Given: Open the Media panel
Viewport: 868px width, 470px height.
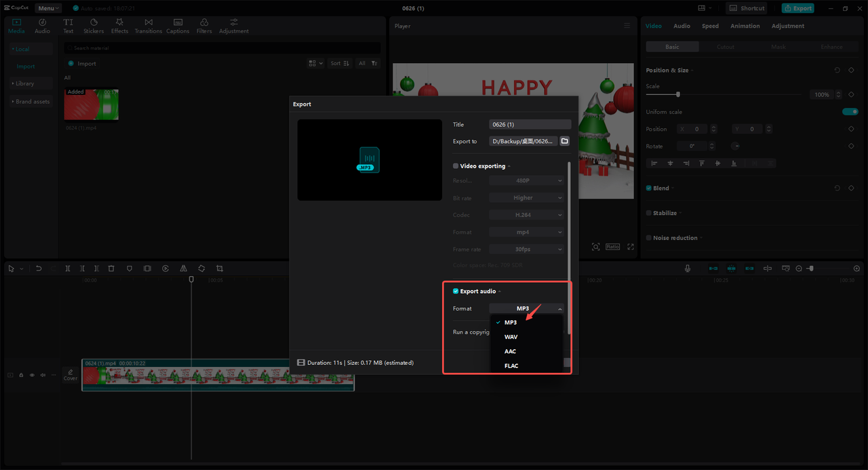Looking at the screenshot, I should (x=16, y=26).
